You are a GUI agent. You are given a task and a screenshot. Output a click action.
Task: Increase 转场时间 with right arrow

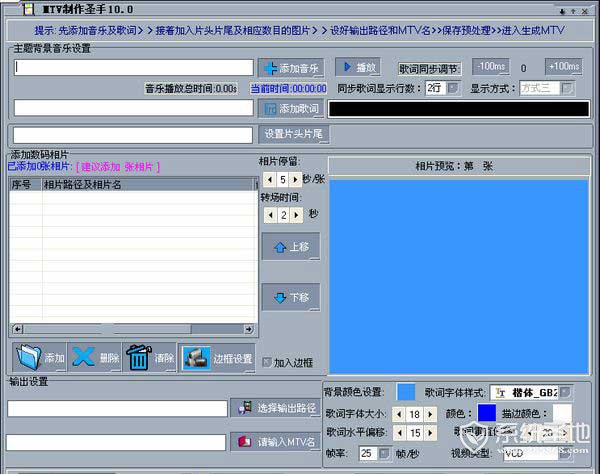(x=296, y=215)
